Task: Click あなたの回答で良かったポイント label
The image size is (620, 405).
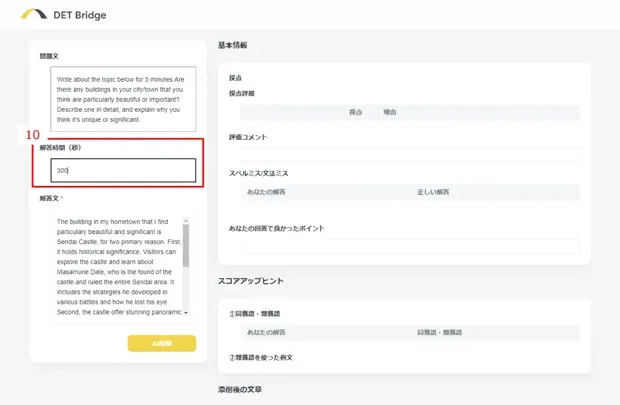Action: [276, 228]
